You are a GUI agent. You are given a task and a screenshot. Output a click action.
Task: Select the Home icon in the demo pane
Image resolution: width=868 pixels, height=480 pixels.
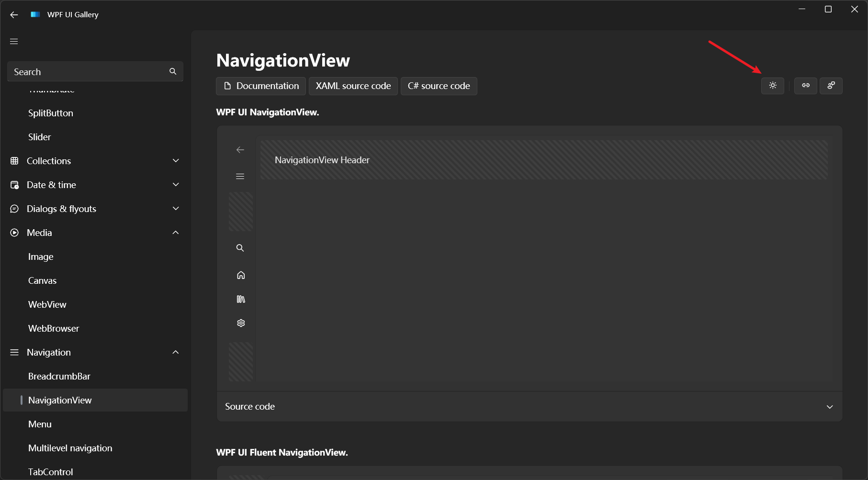[241, 275]
